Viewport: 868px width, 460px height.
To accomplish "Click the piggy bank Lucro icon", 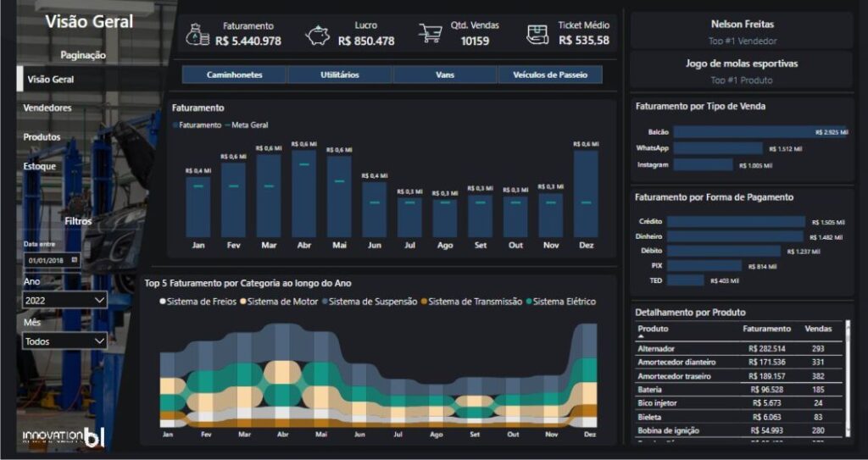I will coord(317,36).
